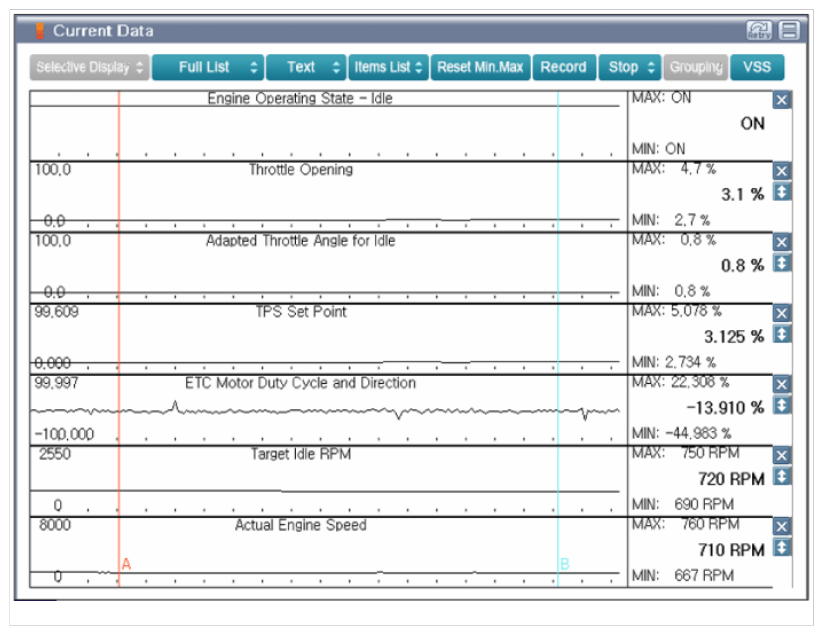This screenshot has width=823, height=635.
Task: Click the scale arrows icon for Throttle Opening
Action: coord(782,192)
